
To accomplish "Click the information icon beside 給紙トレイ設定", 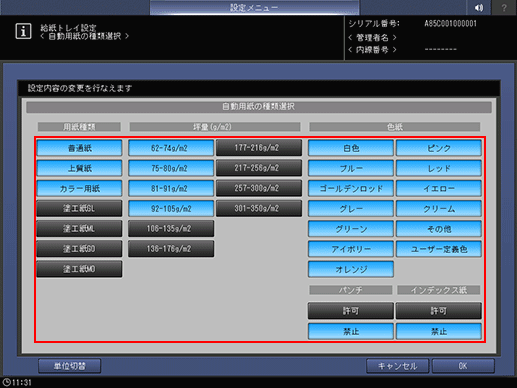I will point(23,32).
